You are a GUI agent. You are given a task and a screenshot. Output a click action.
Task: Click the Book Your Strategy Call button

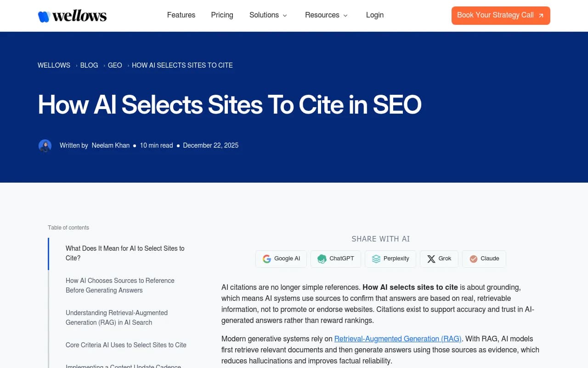501,15
